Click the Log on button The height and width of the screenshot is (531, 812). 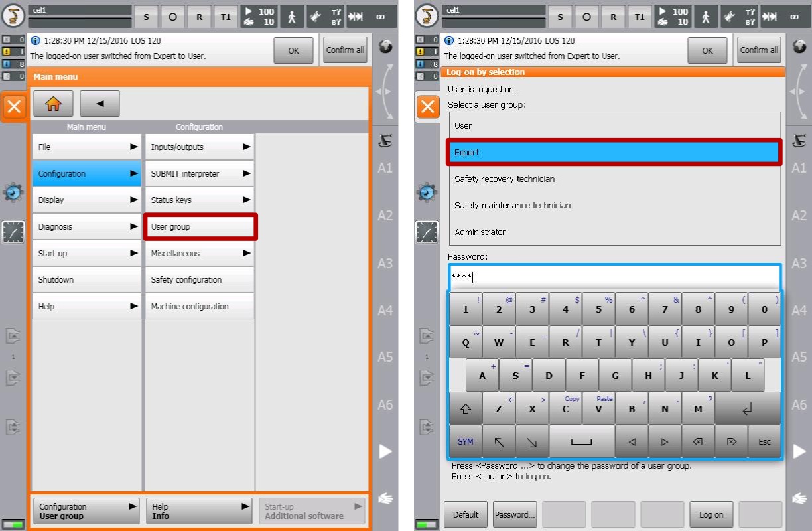coord(711,514)
